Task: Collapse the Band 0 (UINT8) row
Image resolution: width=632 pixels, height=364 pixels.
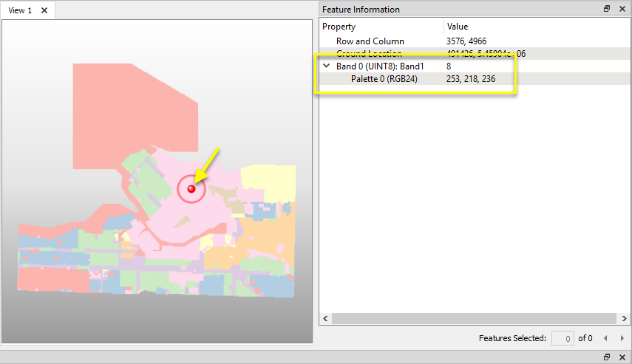Action: coord(326,66)
